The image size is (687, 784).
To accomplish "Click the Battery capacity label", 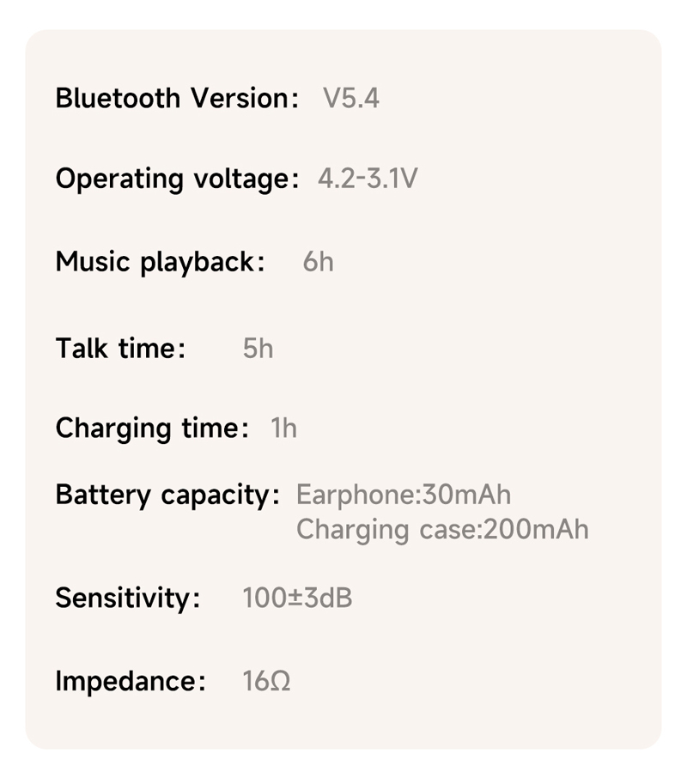I will 167,495.
